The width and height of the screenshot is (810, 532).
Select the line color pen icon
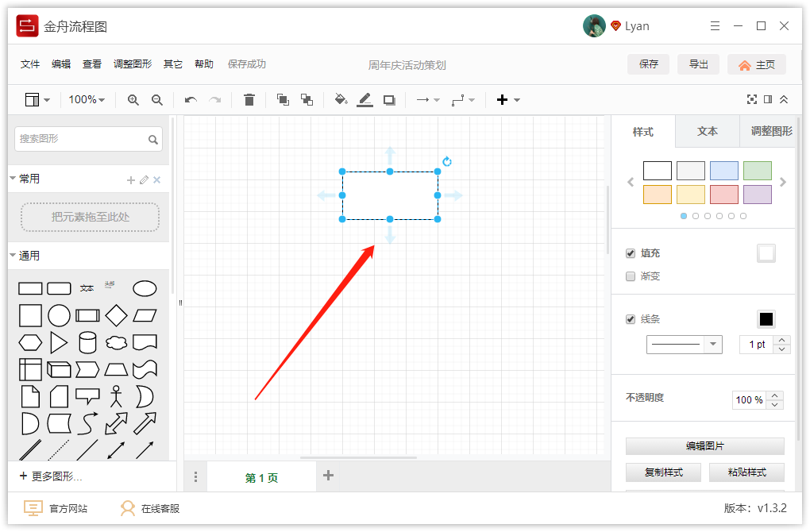[364, 99]
